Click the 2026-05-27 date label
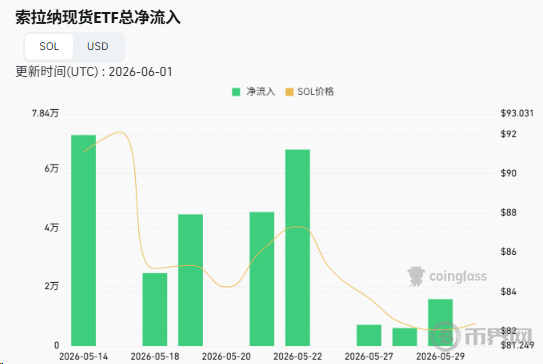 tap(369, 356)
